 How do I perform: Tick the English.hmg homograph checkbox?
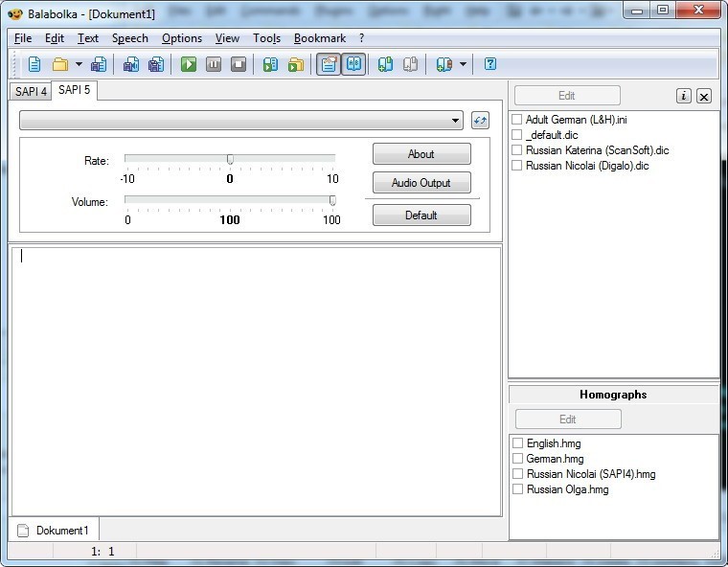click(x=518, y=443)
